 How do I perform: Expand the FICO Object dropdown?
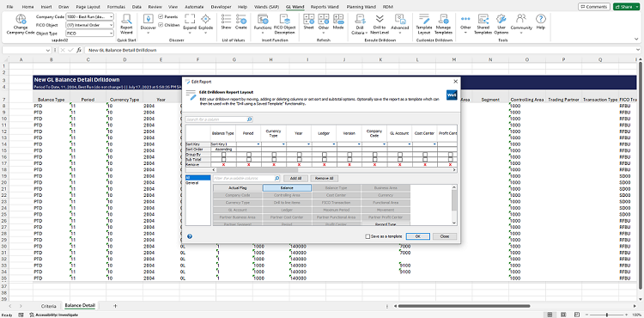click(89, 25)
